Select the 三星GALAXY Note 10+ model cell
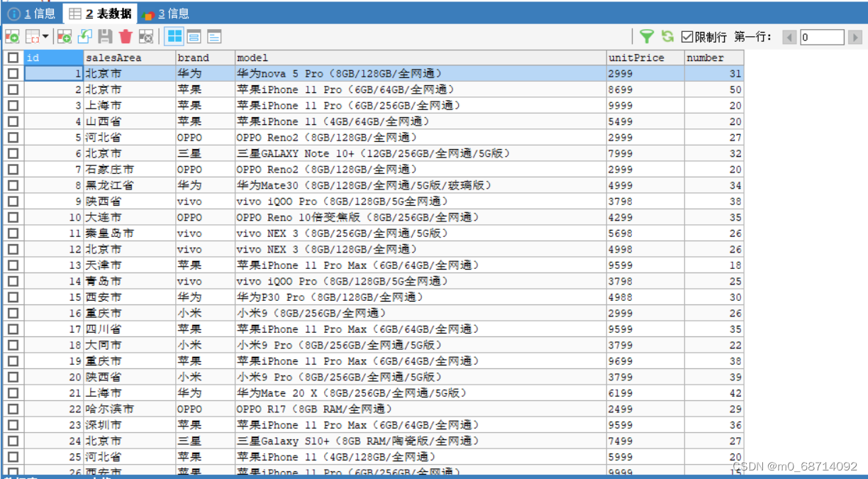The image size is (868, 479). pyautogui.click(x=421, y=153)
